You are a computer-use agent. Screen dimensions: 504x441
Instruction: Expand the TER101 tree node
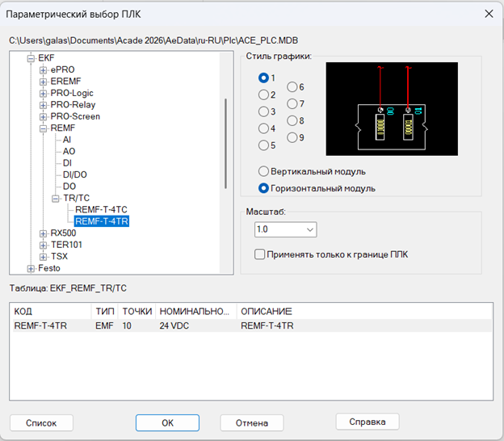pos(43,246)
